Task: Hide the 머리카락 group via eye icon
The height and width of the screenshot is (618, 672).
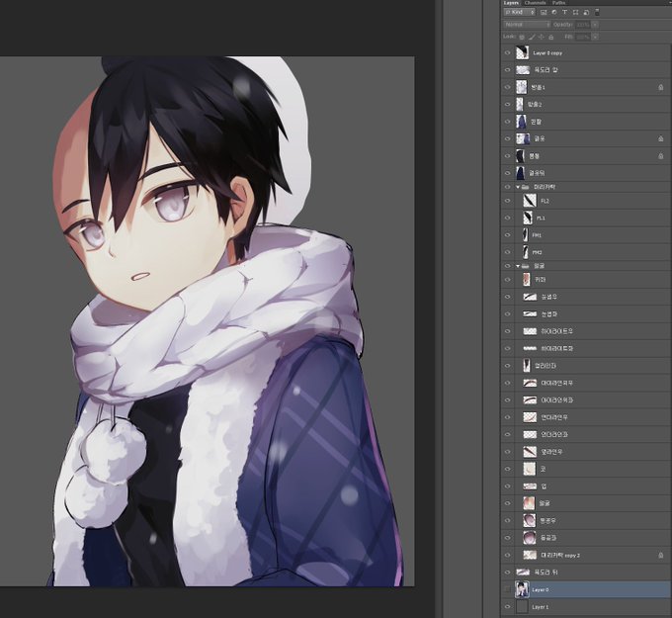Action: [508, 187]
